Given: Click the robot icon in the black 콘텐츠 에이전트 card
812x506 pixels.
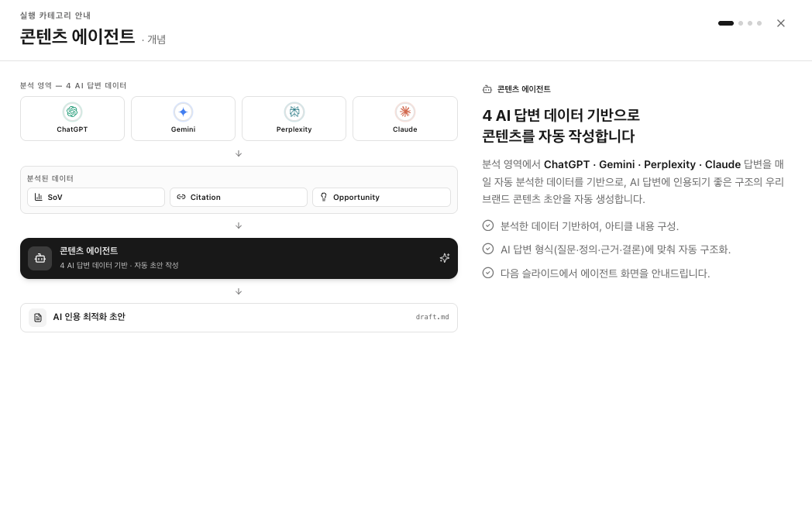Looking at the screenshot, I should coord(40,259).
